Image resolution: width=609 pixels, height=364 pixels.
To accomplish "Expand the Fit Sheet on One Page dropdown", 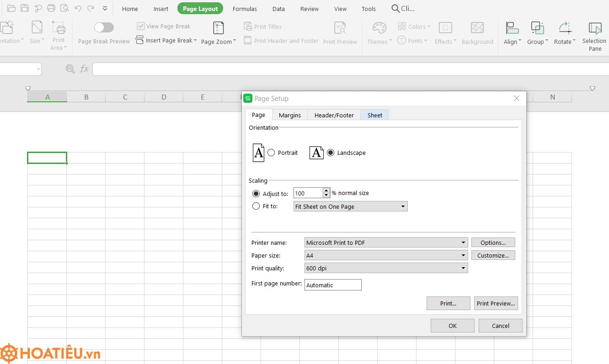I will coord(403,206).
